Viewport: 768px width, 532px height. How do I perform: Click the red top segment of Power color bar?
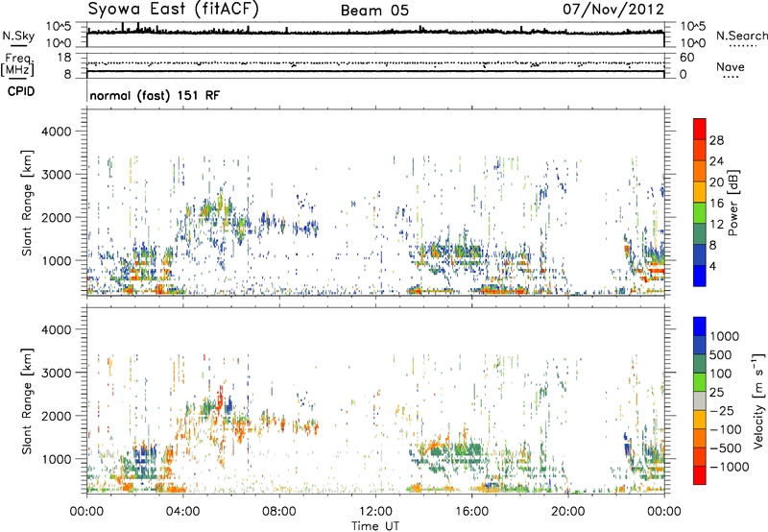click(x=700, y=129)
